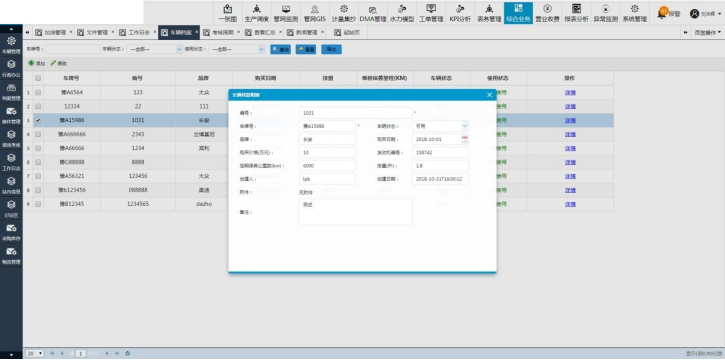Open 物资管理 in the left sidebar

pos(11,256)
